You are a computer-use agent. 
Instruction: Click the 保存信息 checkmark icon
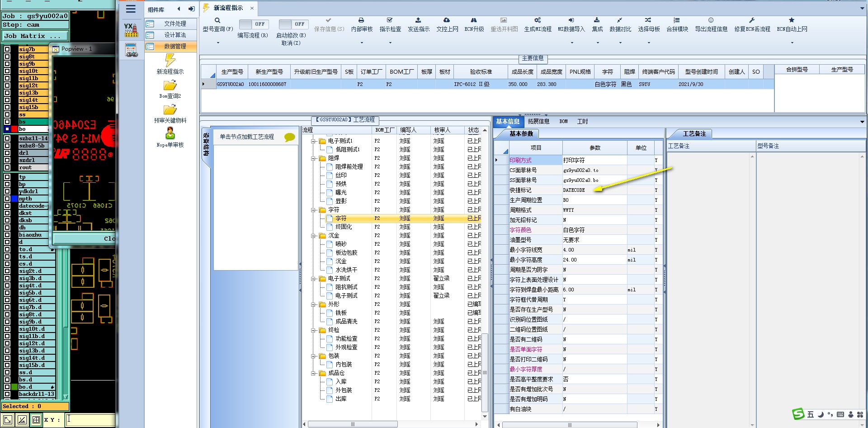329,20
